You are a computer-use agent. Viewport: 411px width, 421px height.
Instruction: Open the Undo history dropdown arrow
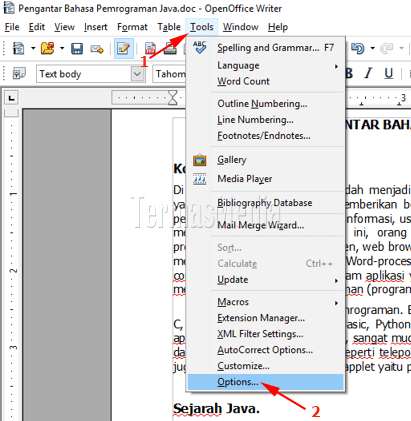(x=373, y=49)
